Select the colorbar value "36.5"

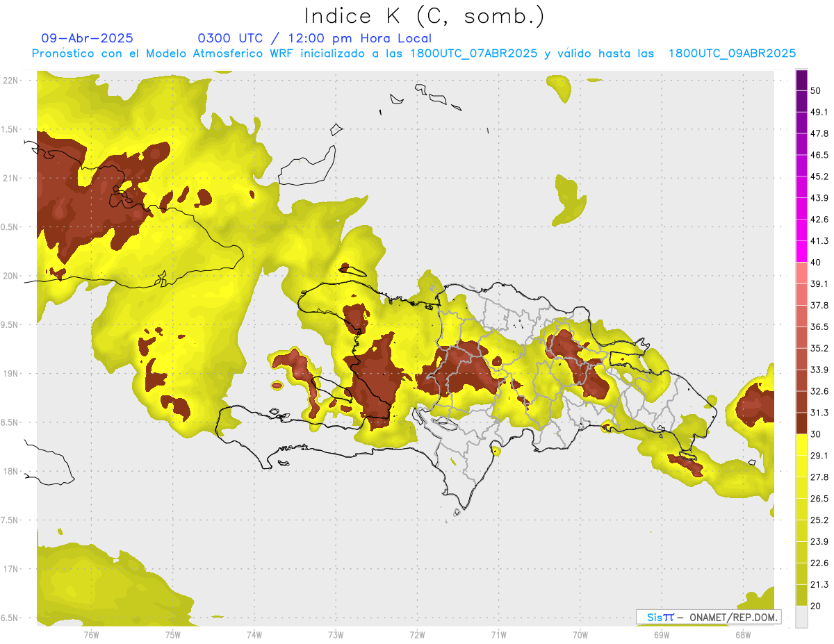click(x=819, y=327)
